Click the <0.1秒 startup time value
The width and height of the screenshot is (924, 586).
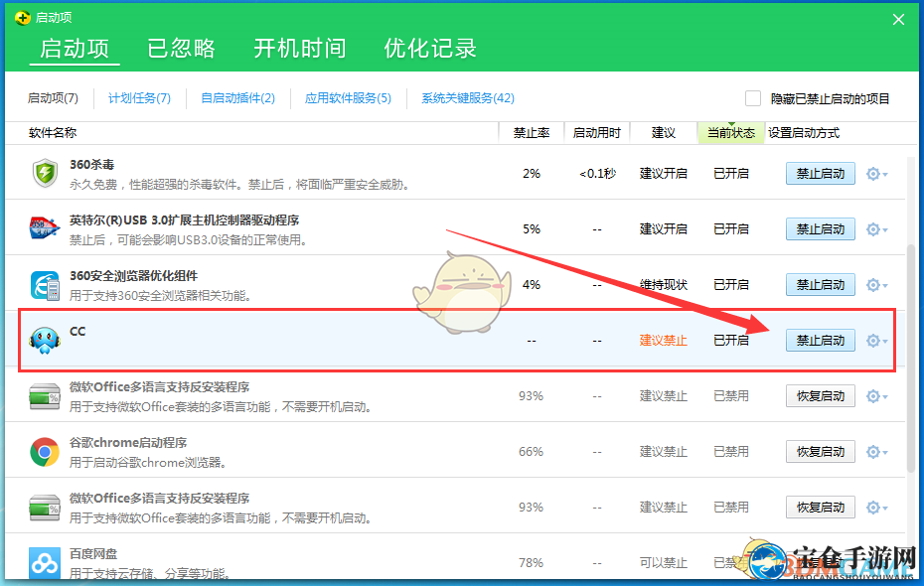pos(597,174)
